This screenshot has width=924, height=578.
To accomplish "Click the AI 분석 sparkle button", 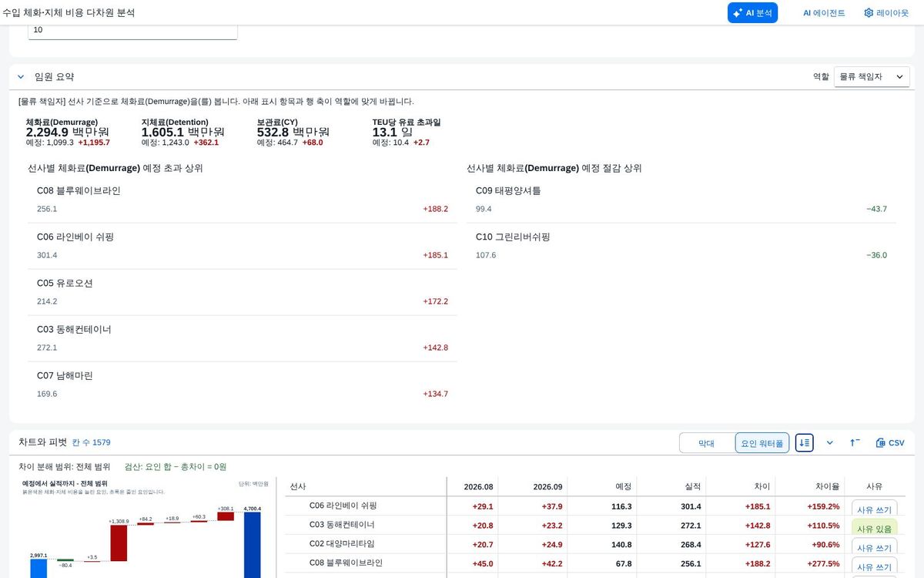I will click(x=752, y=13).
